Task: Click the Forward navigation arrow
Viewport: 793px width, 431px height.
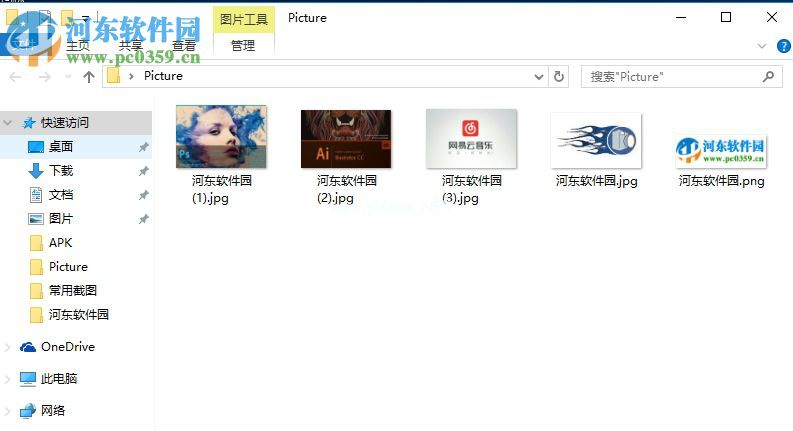Action: pos(45,76)
